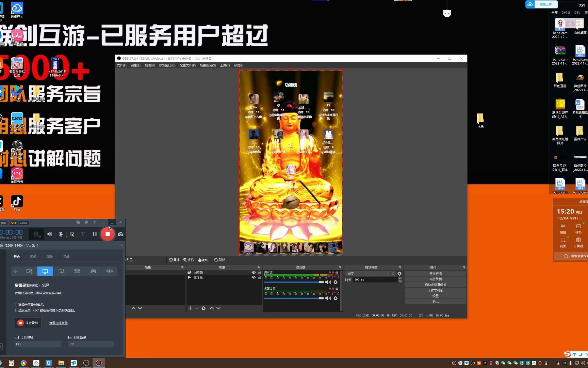Image resolution: width=588 pixels, height=368 pixels.
Task: Click OBS 工作室模式 button
Action: (x=436, y=290)
